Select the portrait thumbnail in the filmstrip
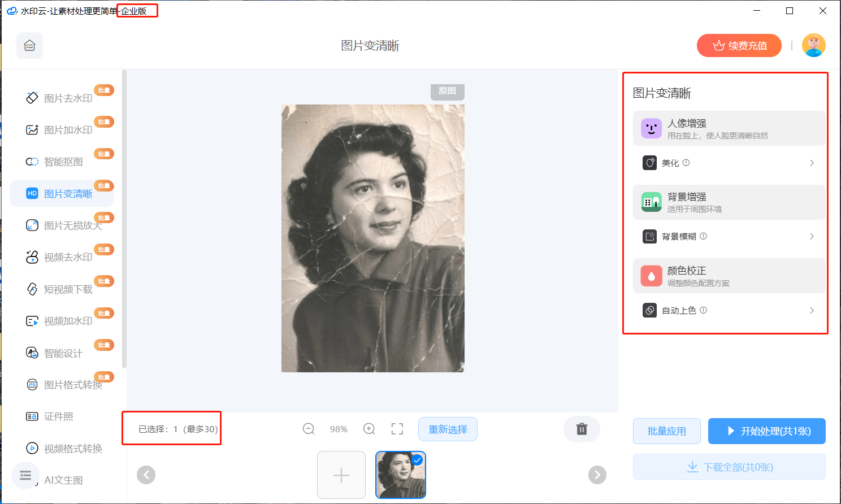The height and width of the screenshot is (504, 841). coord(400,475)
